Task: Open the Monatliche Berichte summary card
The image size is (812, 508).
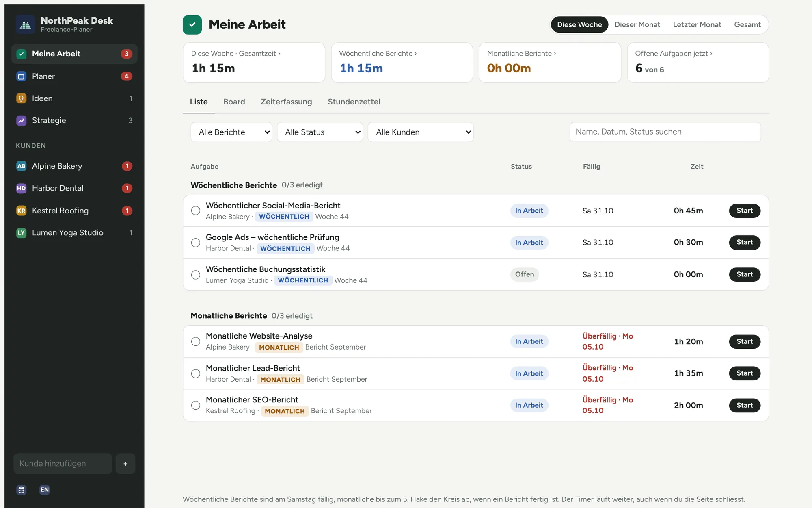Action: (x=550, y=63)
